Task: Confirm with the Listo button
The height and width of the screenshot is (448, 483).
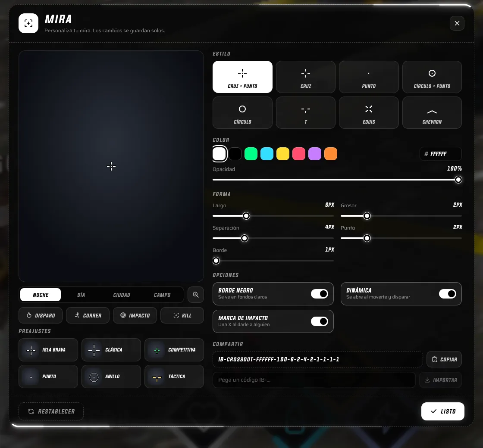Action: pos(442,411)
